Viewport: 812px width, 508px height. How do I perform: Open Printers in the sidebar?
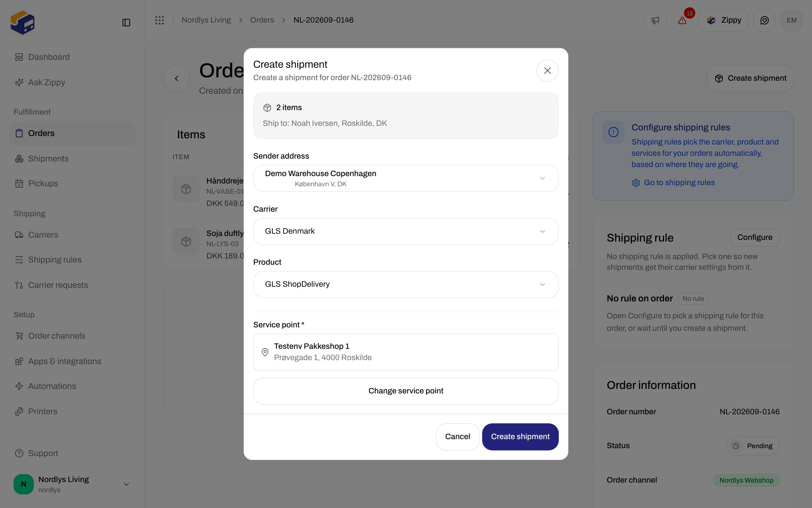(x=72, y=411)
